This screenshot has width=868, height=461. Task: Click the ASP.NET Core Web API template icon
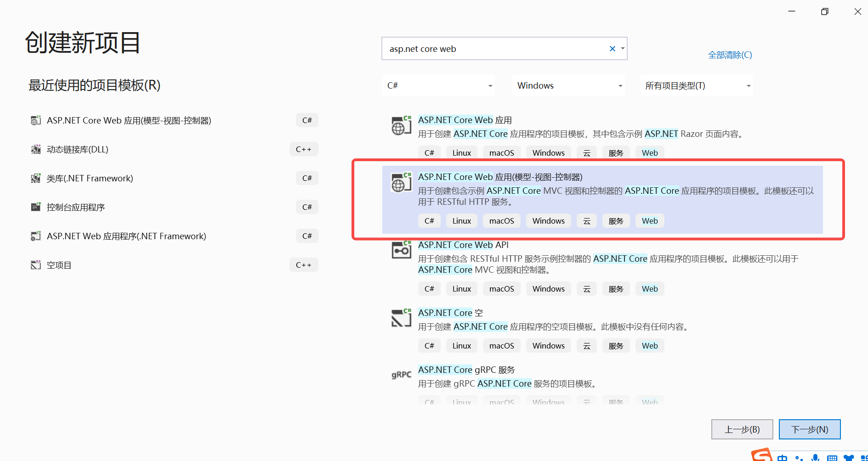point(401,250)
